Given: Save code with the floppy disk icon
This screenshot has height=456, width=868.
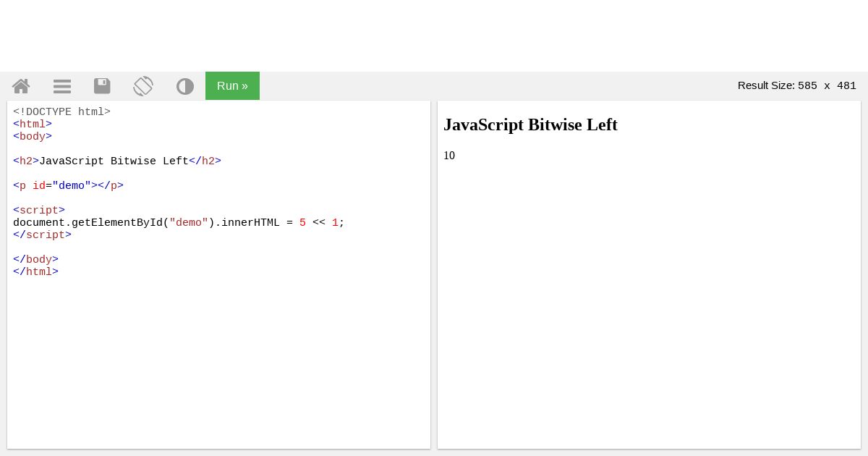Looking at the screenshot, I should pyautogui.click(x=102, y=86).
